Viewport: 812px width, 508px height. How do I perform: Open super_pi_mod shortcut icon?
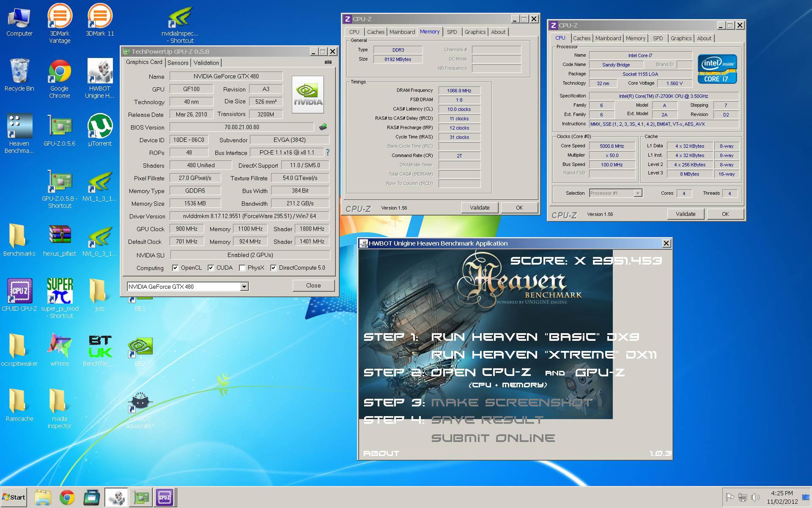pos(60,299)
